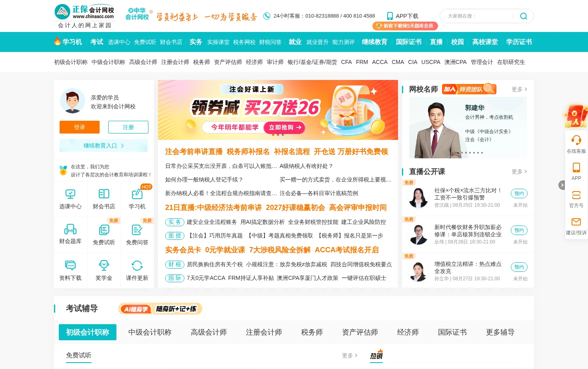Select the 中级会计职称 tab under 考试辅导
The width and height of the screenshot is (588, 369).
pyautogui.click(x=150, y=332)
